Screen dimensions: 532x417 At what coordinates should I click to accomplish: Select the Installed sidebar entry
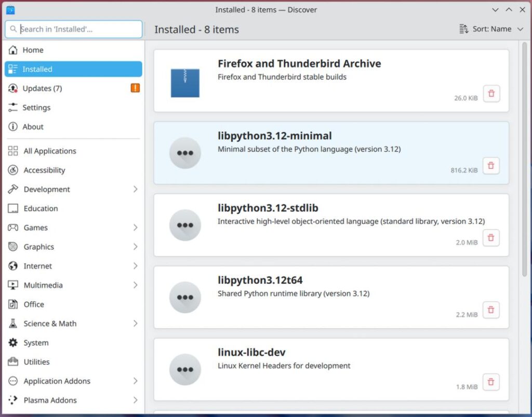tap(73, 69)
